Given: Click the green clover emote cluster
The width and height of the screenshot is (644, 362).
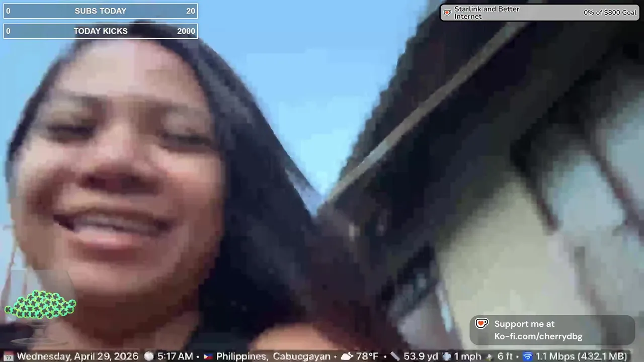Looking at the screenshot, I should point(40,305).
